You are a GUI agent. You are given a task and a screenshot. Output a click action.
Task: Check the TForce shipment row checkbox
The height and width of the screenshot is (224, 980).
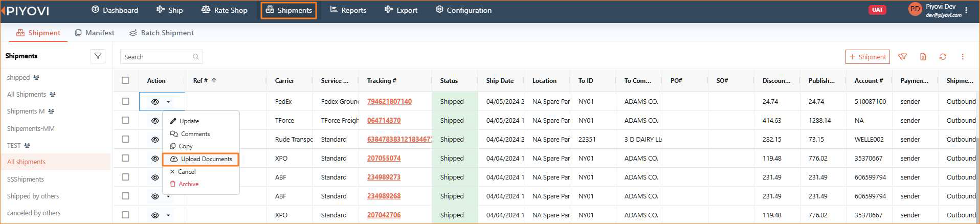[x=125, y=120]
